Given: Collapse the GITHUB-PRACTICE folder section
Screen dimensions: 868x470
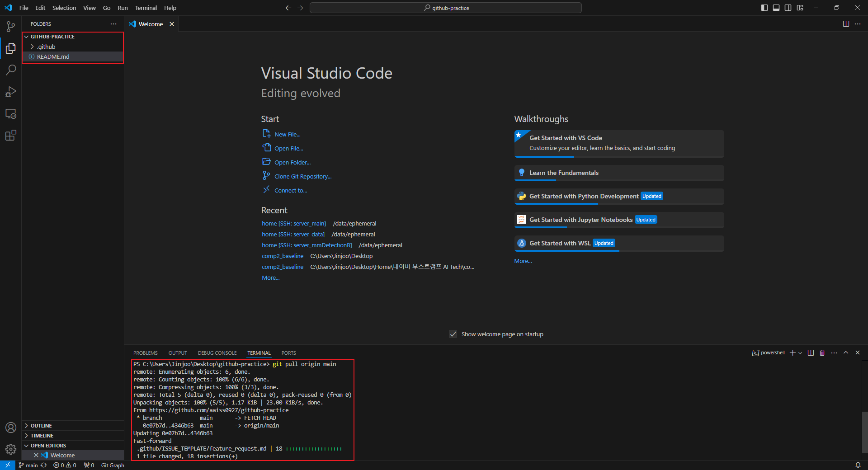Looking at the screenshot, I should coord(73,37).
